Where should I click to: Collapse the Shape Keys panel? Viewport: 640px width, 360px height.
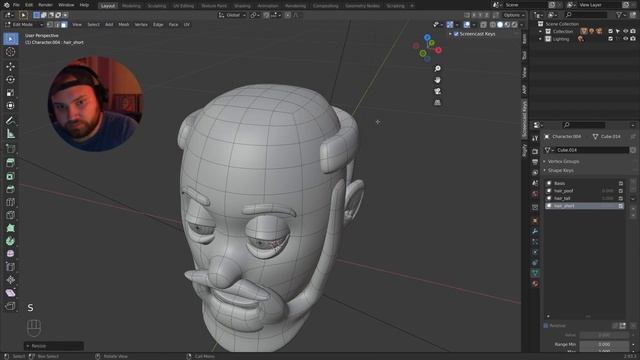click(544, 171)
